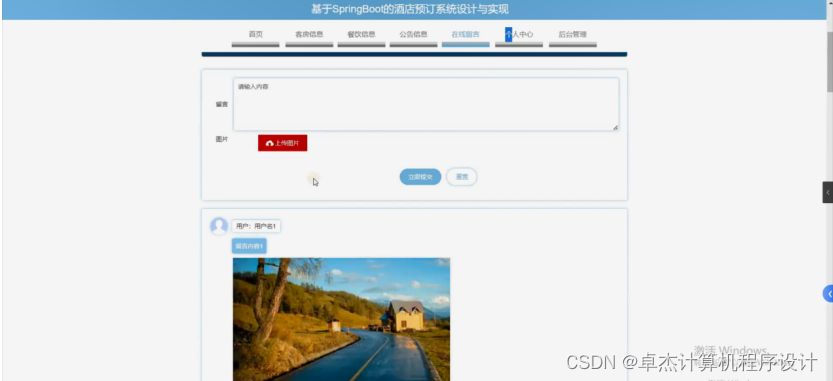This screenshot has width=833, height=381.
Task: Navigate to 后台管理
Action: click(573, 35)
